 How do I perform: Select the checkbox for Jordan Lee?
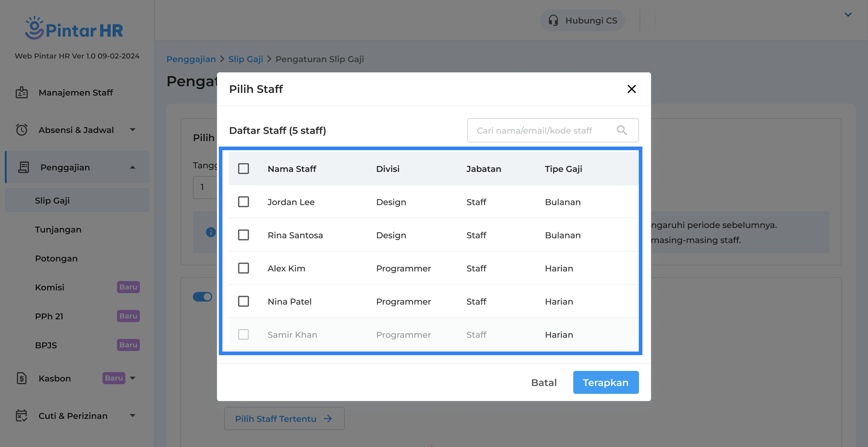point(244,202)
